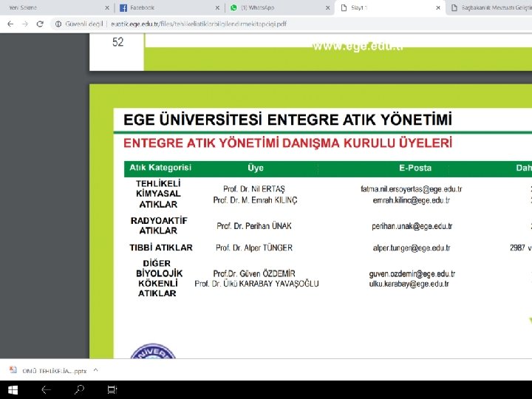Click the 'Atık Kategorisi' column header

pyautogui.click(x=160, y=167)
